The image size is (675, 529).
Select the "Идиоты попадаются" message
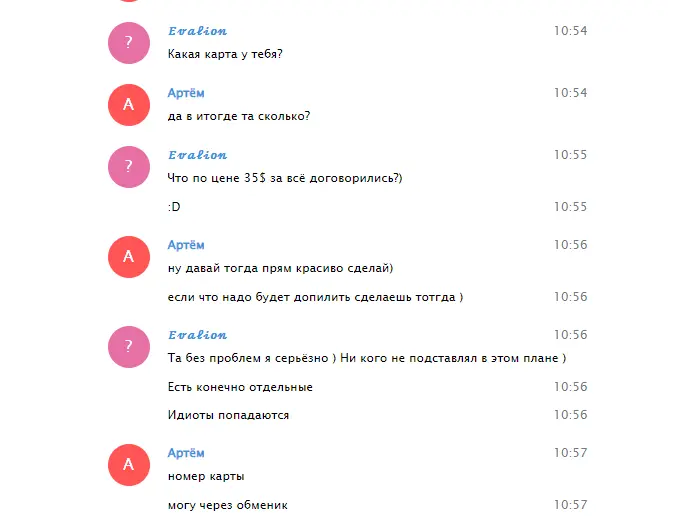[x=228, y=415]
